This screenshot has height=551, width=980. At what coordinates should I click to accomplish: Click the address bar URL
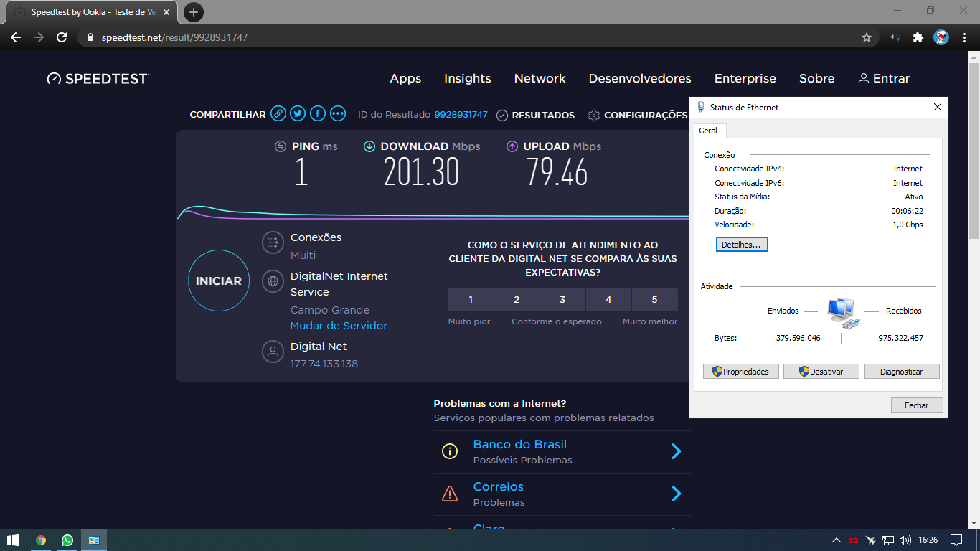[x=174, y=37]
